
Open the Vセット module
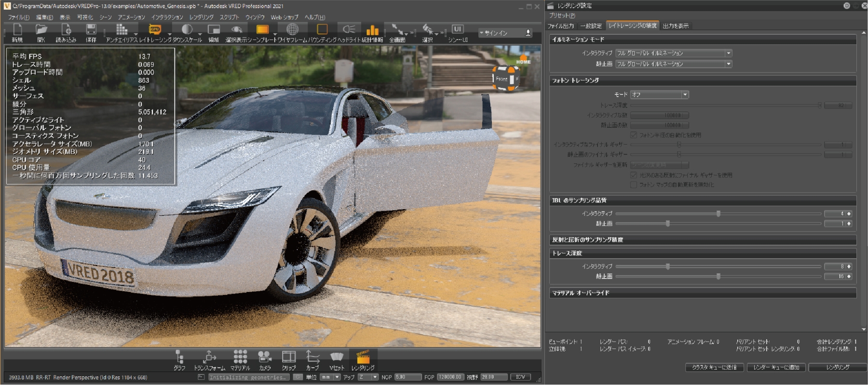point(337,357)
